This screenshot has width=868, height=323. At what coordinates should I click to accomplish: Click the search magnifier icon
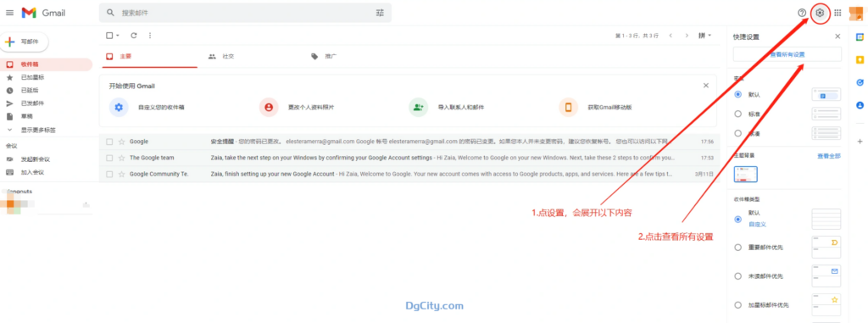pos(111,13)
